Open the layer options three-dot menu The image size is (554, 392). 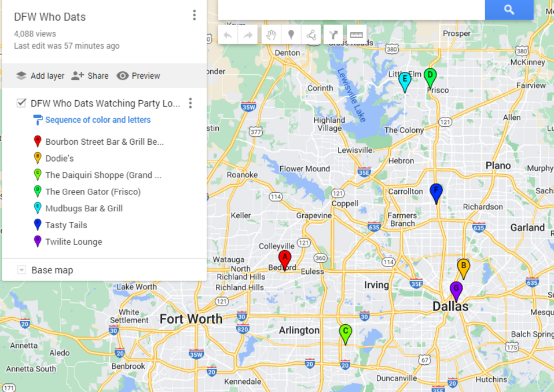pos(190,103)
